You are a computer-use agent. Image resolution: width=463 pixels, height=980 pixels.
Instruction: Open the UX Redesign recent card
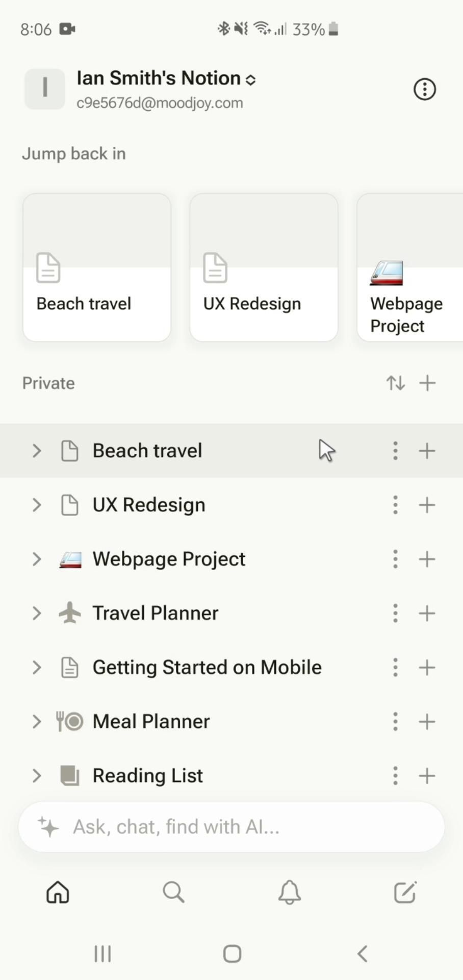tap(264, 267)
